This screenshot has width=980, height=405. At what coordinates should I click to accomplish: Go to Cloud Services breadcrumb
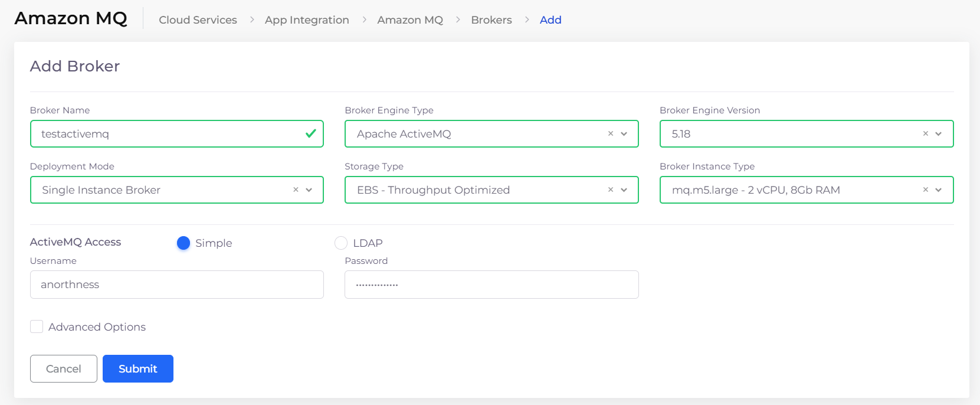[x=198, y=20]
